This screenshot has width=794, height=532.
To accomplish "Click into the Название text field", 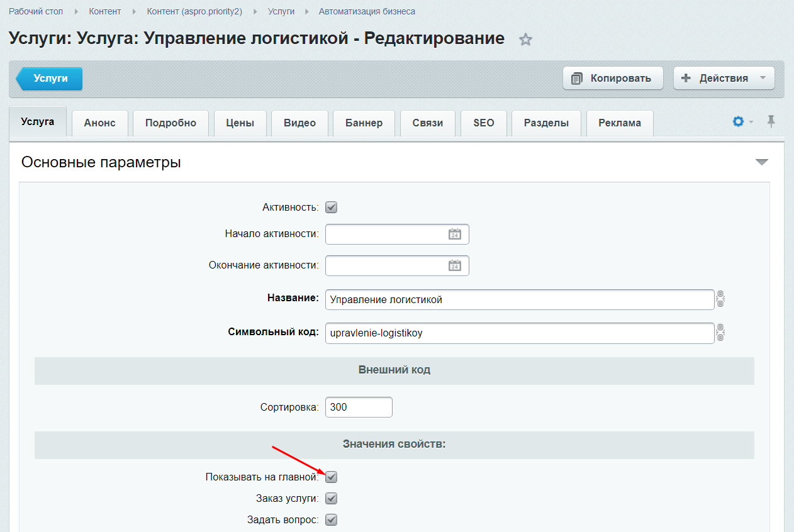I will [x=520, y=299].
